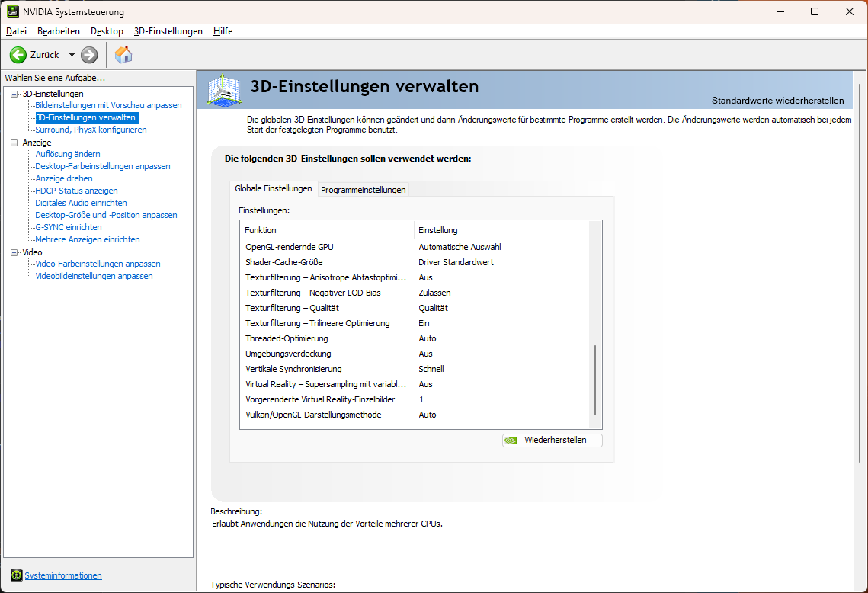This screenshot has height=593, width=868.
Task: Open the Bearbeiten menu
Action: pyautogui.click(x=59, y=31)
